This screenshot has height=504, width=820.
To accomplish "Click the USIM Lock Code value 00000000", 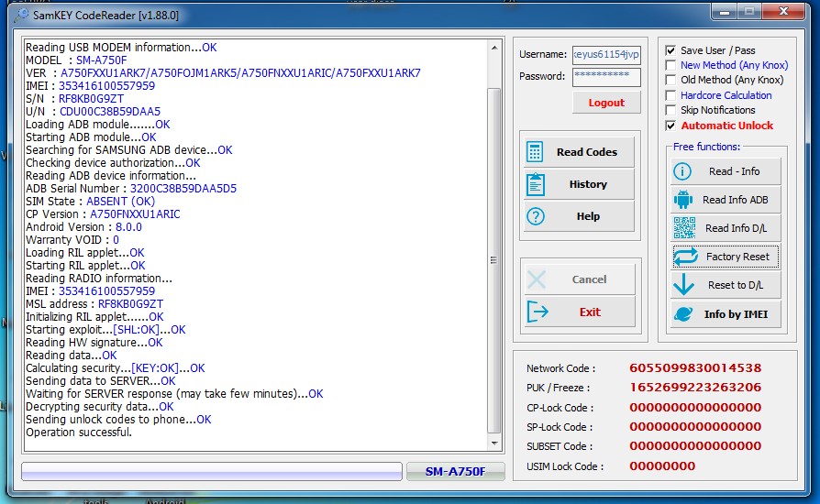I will click(662, 466).
